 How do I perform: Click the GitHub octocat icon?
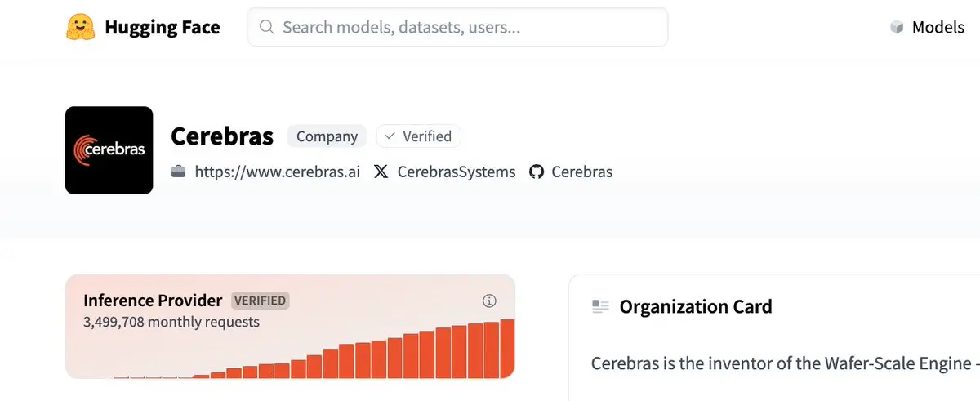(x=537, y=172)
